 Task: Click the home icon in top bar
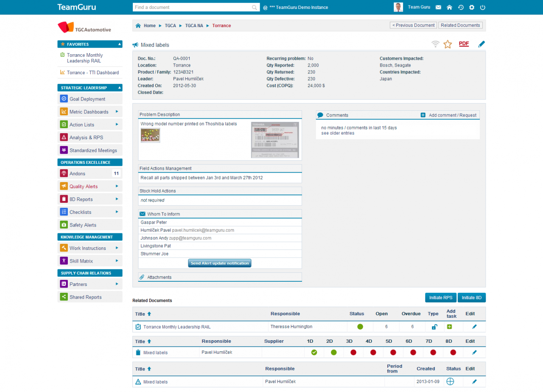point(449,7)
